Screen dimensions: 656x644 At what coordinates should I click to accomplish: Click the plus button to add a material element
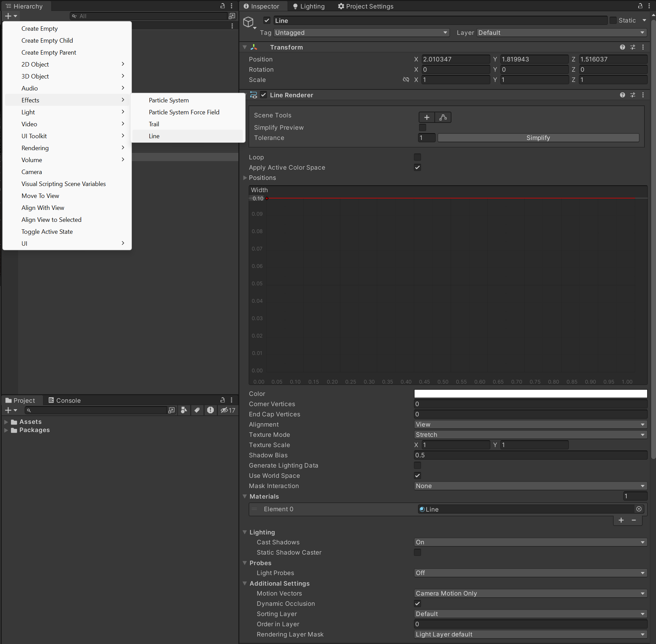[x=621, y=520]
